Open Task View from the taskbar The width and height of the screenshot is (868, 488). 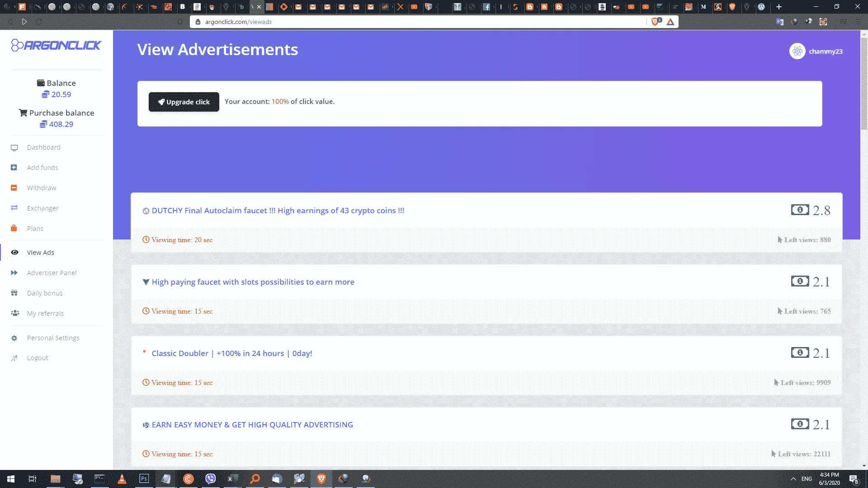click(33, 479)
